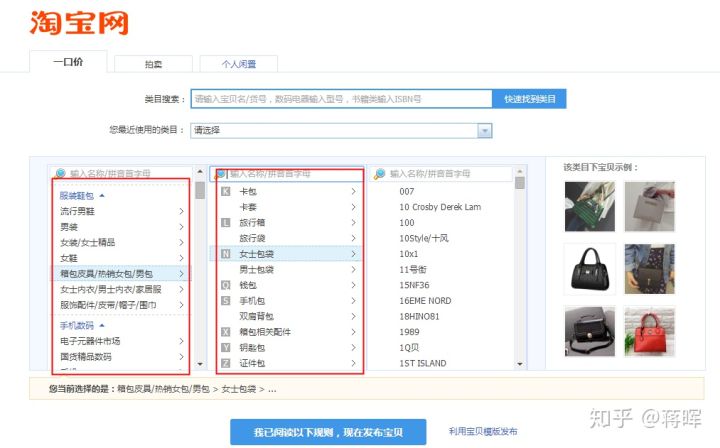
Task: Select the 男装 category
Action: click(x=122, y=227)
